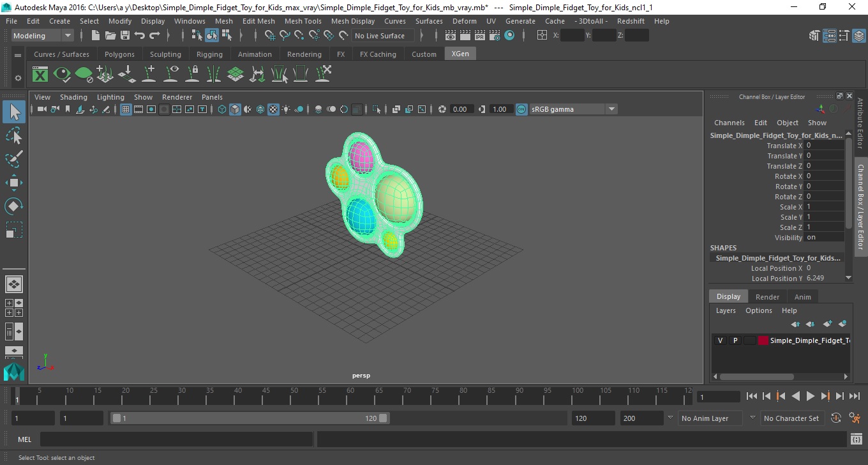Create a new scene file
Screen dimensions: 868x465
pos(95,36)
